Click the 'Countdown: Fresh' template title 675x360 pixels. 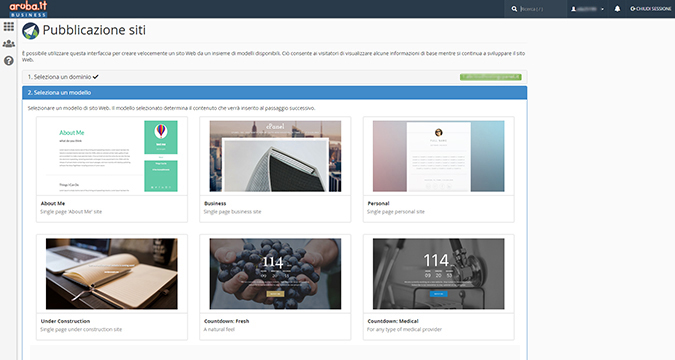[226, 321]
